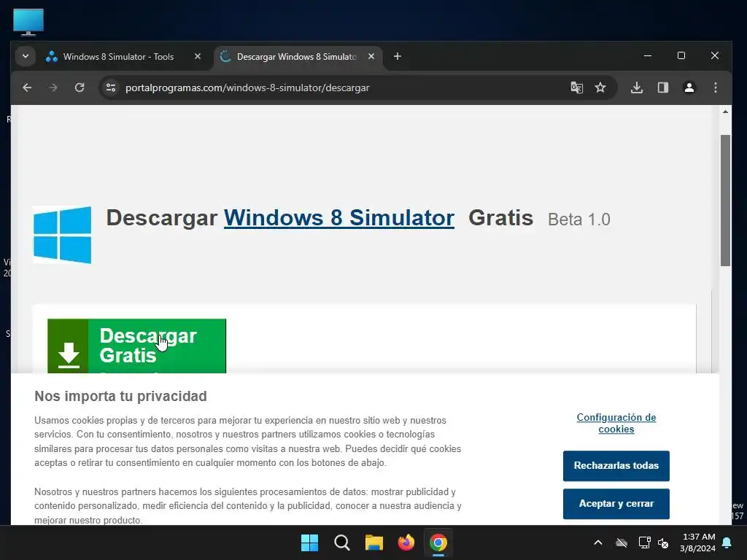Click the translate page icon
The image size is (747, 560).
[x=576, y=87]
